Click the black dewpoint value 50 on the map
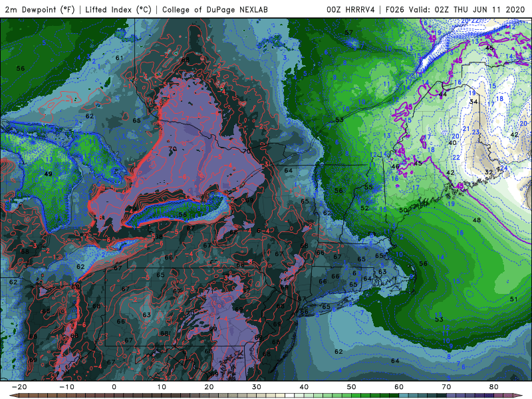Image resolution: width=532 pixels, height=399 pixels. click(x=403, y=210)
